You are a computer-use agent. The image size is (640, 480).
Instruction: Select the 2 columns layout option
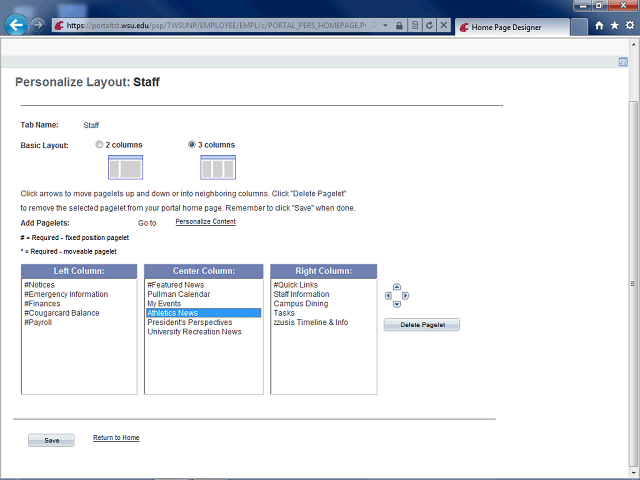point(99,145)
